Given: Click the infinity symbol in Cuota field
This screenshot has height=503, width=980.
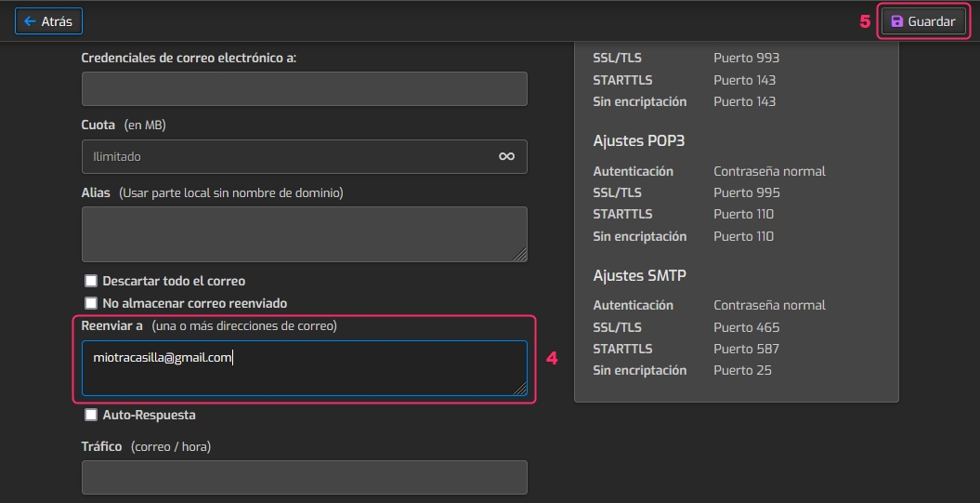Looking at the screenshot, I should pyautogui.click(x=506, y=156).
